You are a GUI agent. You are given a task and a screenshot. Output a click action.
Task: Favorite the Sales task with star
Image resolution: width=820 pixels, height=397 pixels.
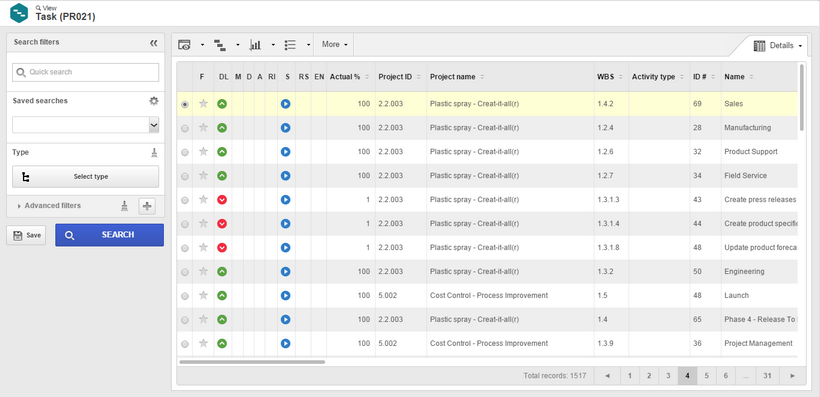pyautogui.click(x=203, y=104)
